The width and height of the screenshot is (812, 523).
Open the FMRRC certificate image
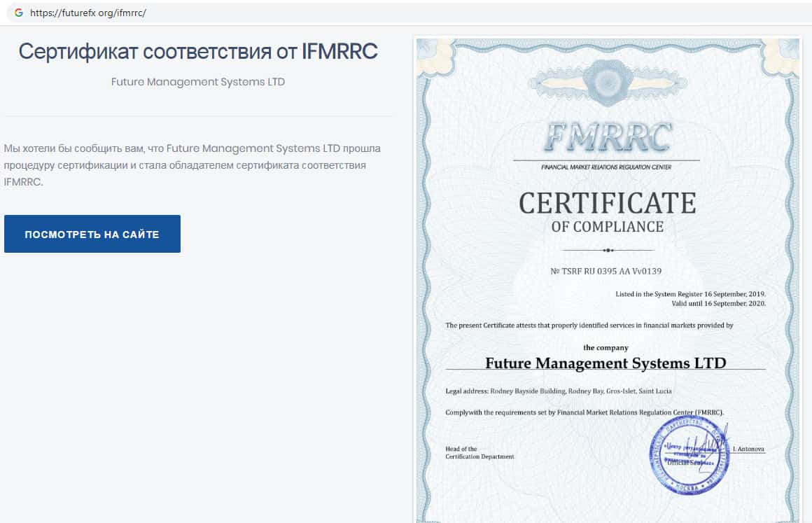click(x=608, y=280)
